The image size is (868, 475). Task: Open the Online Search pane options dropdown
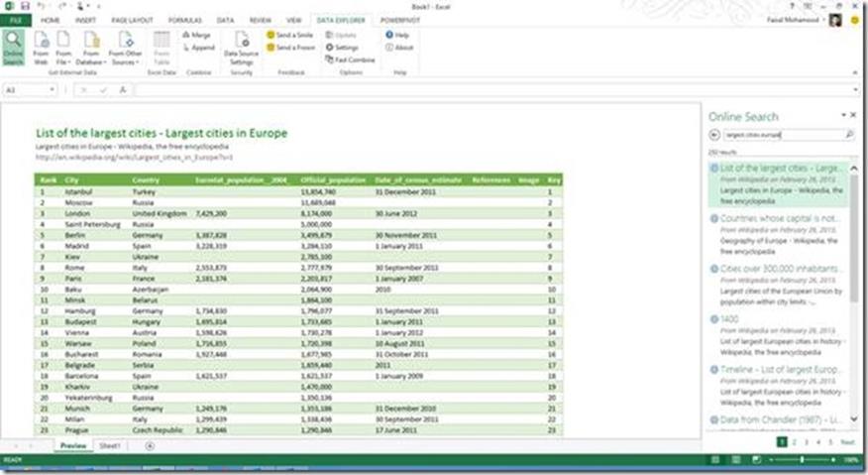click(x=843, y=115)
